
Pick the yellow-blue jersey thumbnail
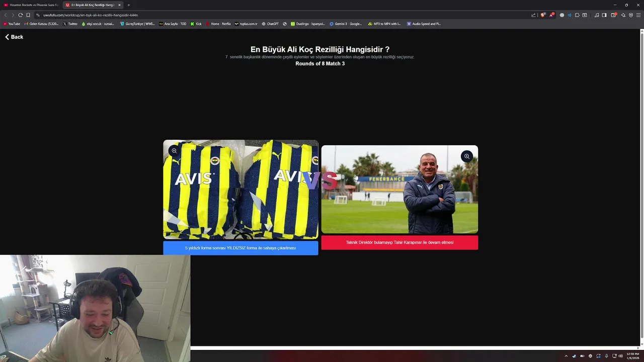[x=240, y=190]
